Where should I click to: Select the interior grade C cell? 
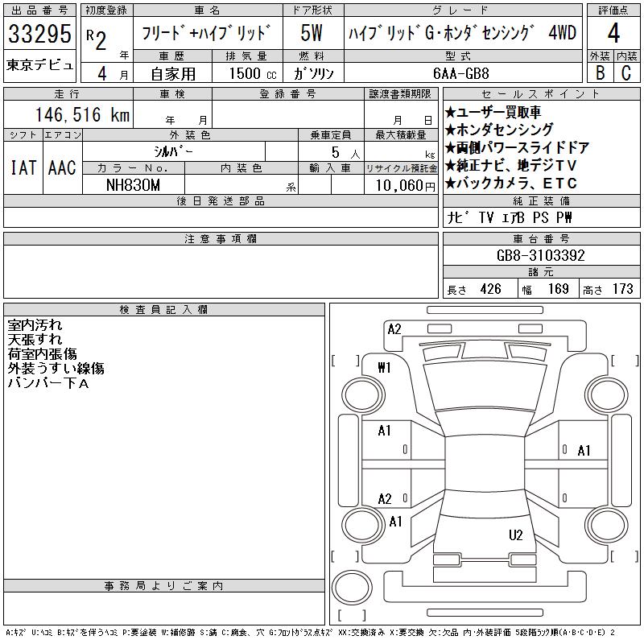(x=625, y=72)
